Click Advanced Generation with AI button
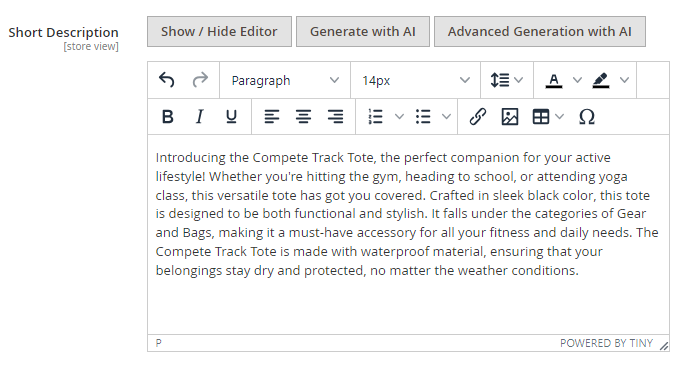Viewport: 685px width, 369px height. tap(540, 31)
